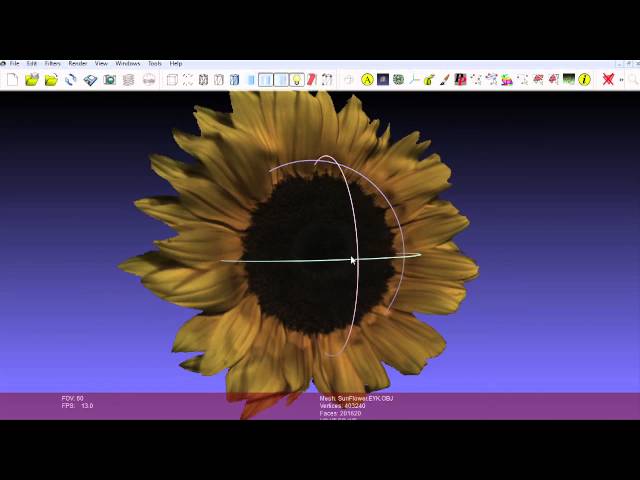Click the green round texture tool icon
Screen dimensions: 640x480
click(398, 79)
